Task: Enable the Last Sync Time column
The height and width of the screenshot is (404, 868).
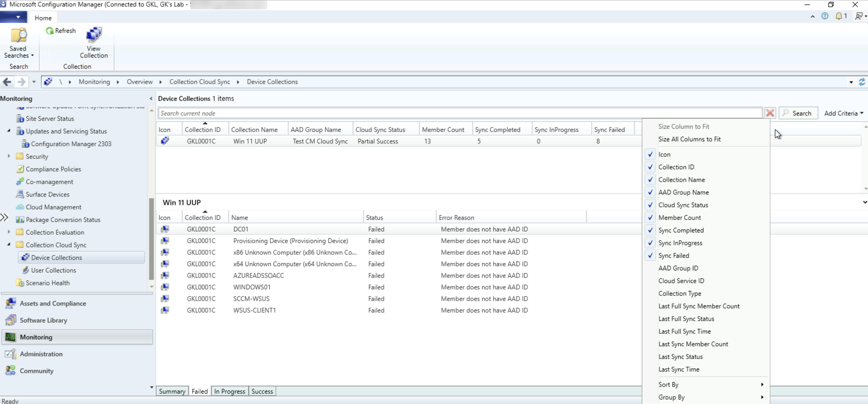Action: click(679, 369)
